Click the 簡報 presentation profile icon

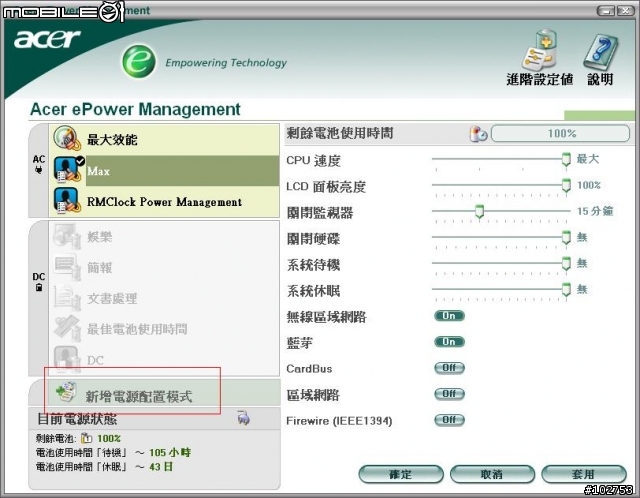[x=66, y=267]
